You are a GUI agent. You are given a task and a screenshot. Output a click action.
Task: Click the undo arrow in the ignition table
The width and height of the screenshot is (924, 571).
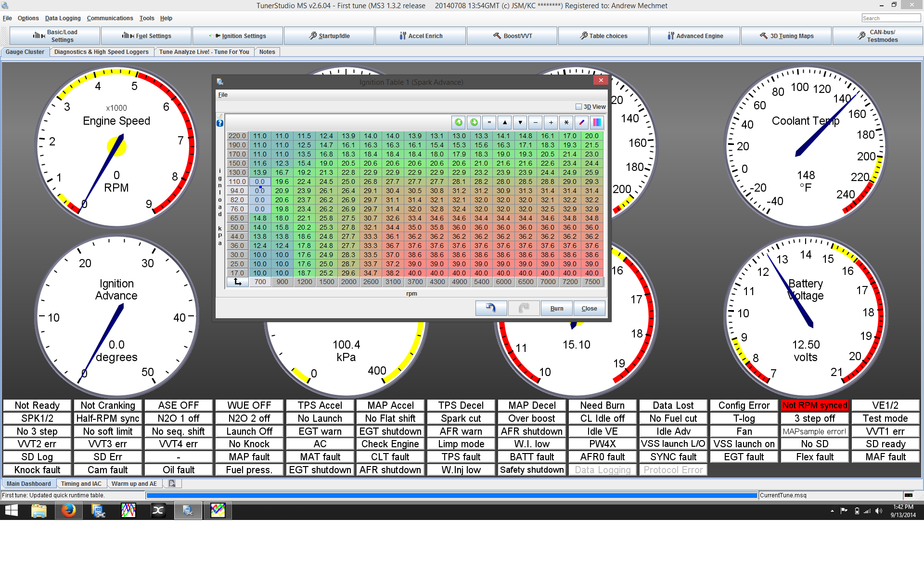[490, 308]
